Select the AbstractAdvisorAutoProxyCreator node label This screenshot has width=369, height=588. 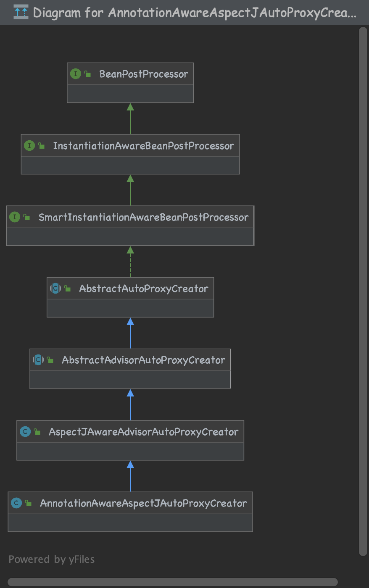[x=143, y=360]
